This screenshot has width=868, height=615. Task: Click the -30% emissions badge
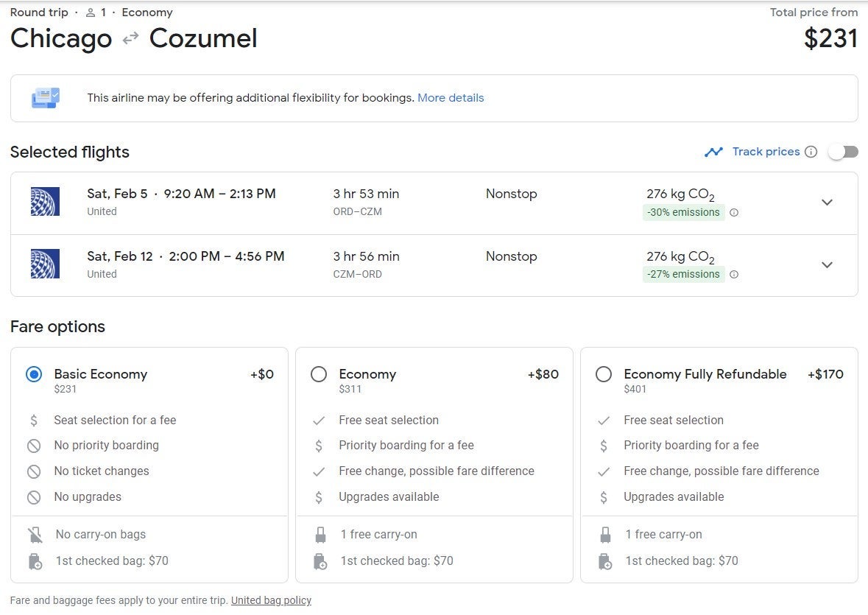(x=683, y=213)
